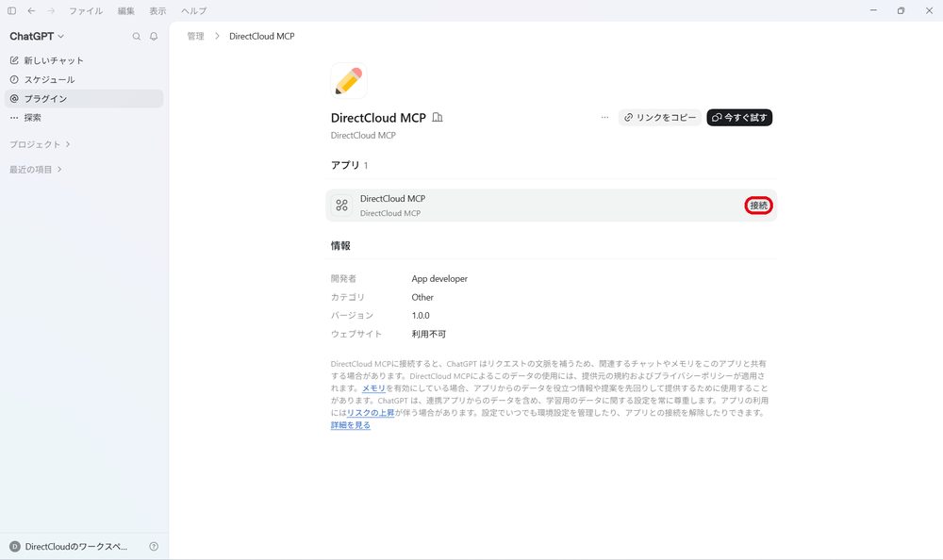Click the pencil plugin logo
This screenshot has width=943, height=560.
(349, 80)
